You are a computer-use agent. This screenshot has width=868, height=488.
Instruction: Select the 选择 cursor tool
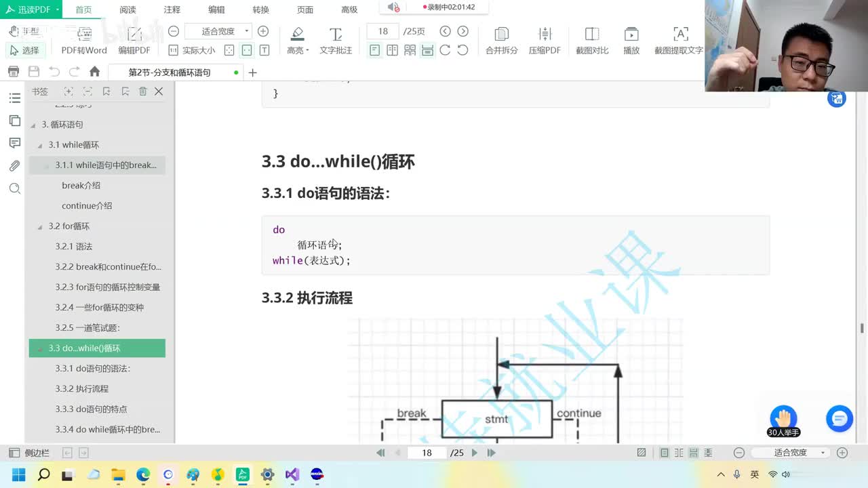pyautogui.click(x=24, y=50)
